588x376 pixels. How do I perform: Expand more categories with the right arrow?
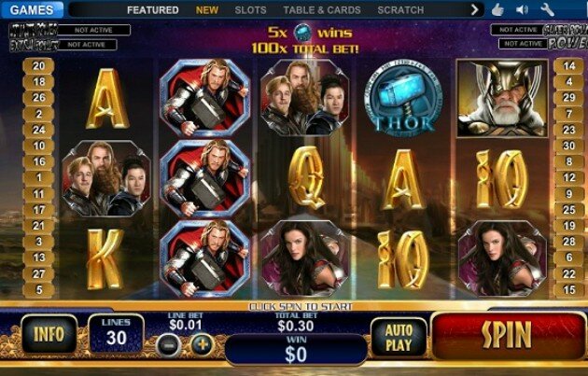(475, 9)
